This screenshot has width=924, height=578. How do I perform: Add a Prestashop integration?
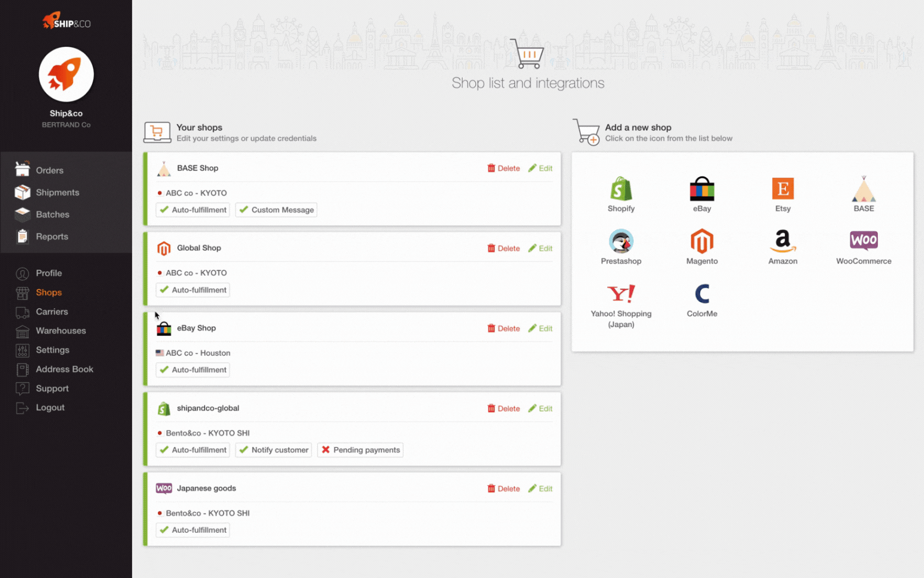[x=621, y=247]
